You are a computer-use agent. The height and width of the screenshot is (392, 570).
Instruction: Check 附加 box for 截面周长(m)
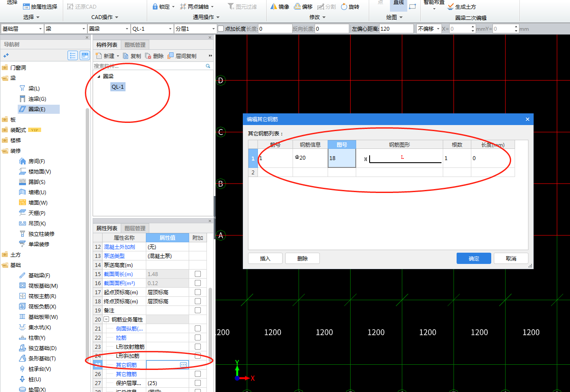tap(198, 274)
